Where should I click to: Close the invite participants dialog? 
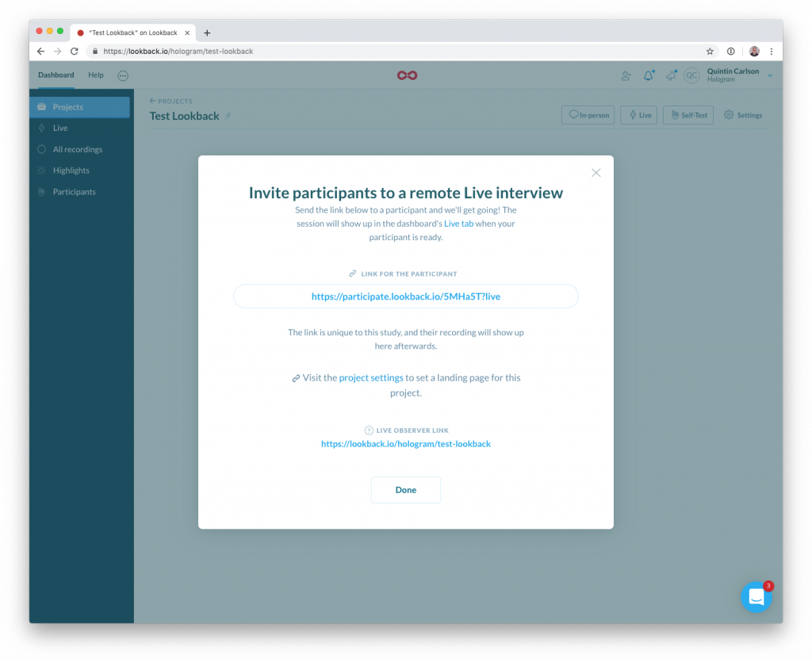(x=596, y=173)
